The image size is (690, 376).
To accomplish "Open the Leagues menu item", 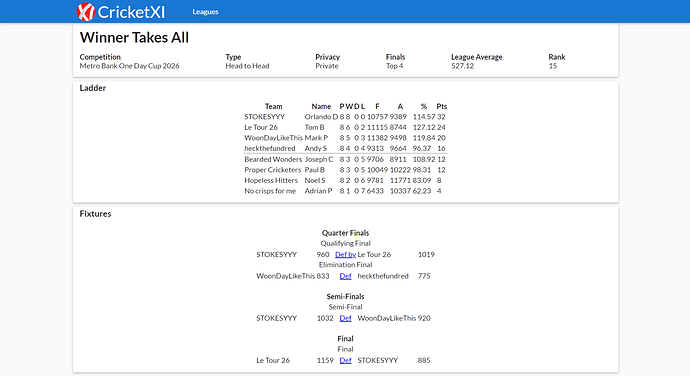I will coord(205,12).
